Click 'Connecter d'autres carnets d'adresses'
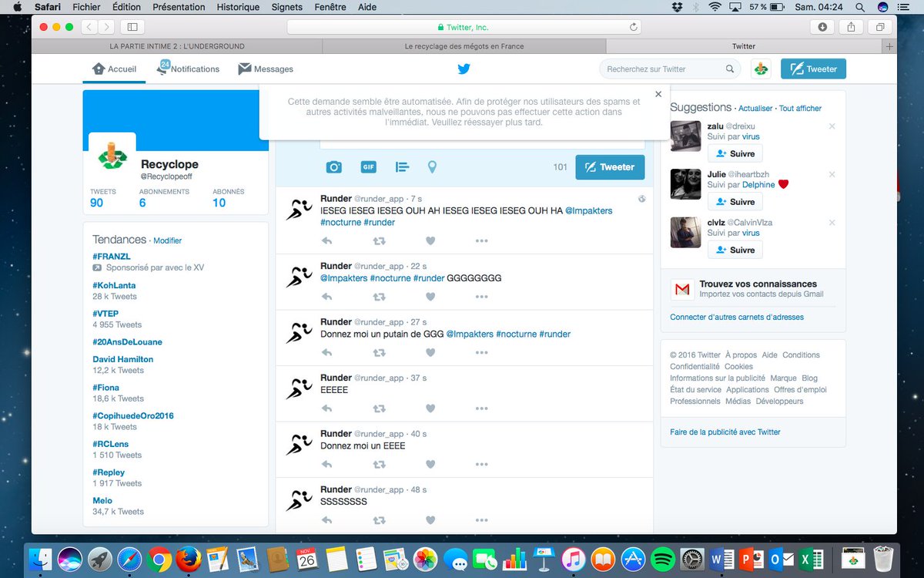 point(737,318)
